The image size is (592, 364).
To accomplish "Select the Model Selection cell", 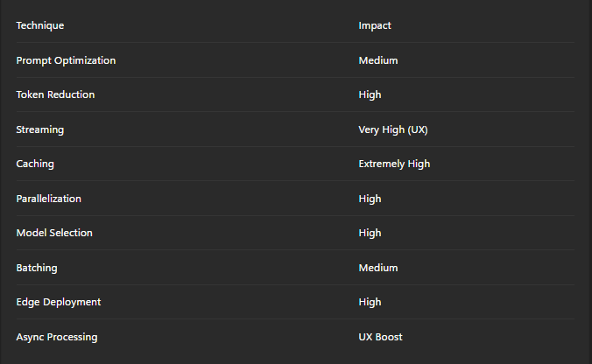I will coord(54,233).
